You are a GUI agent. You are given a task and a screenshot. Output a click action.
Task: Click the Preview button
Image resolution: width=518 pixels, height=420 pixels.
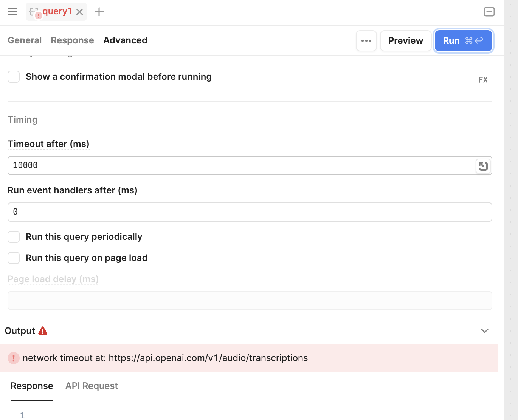tap(405, 41)
